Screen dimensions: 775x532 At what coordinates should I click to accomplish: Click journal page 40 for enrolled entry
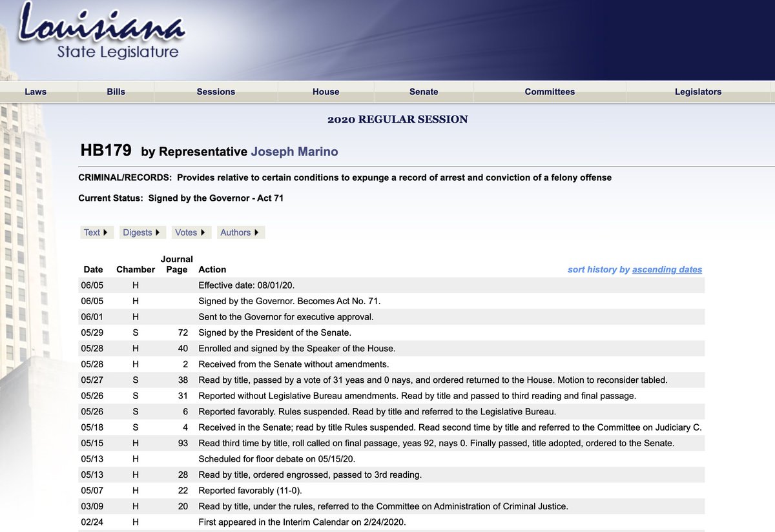(x=182, y=348)
